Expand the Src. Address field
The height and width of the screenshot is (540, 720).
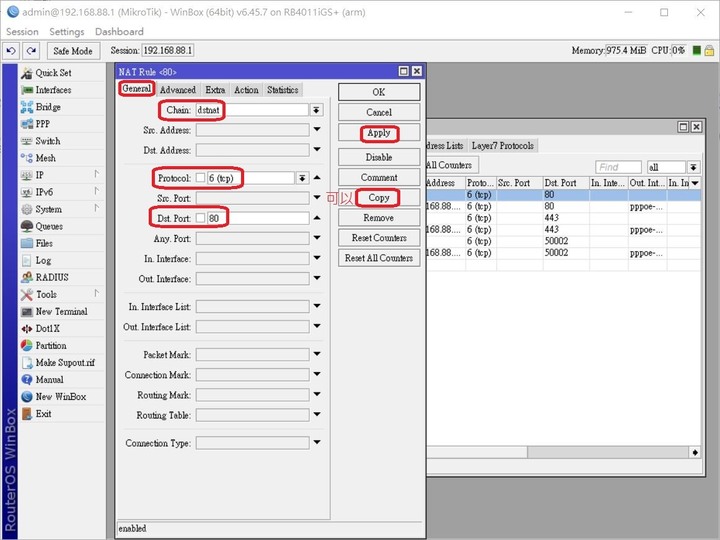[317, 129]
